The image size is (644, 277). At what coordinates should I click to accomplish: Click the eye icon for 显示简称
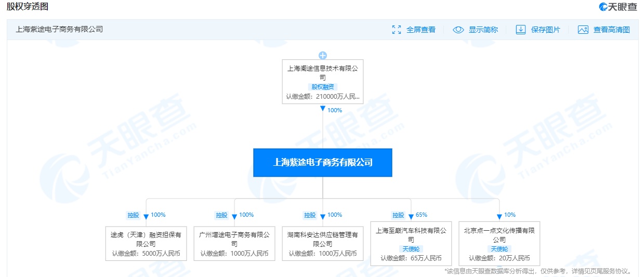tap(458, 30)
